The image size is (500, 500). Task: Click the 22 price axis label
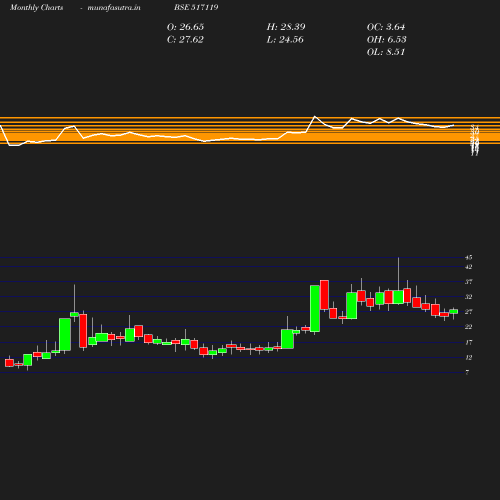tap(469, 327)
